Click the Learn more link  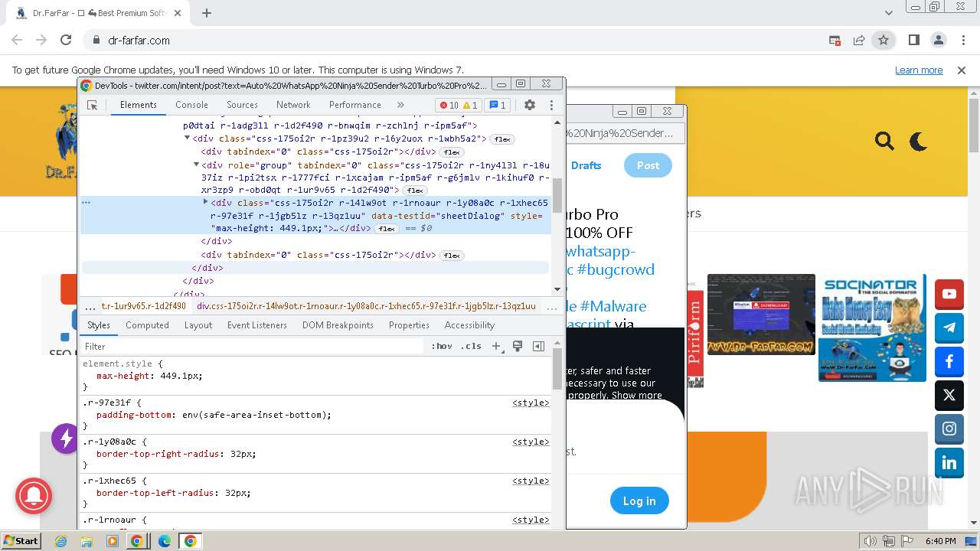click(919, 70)
